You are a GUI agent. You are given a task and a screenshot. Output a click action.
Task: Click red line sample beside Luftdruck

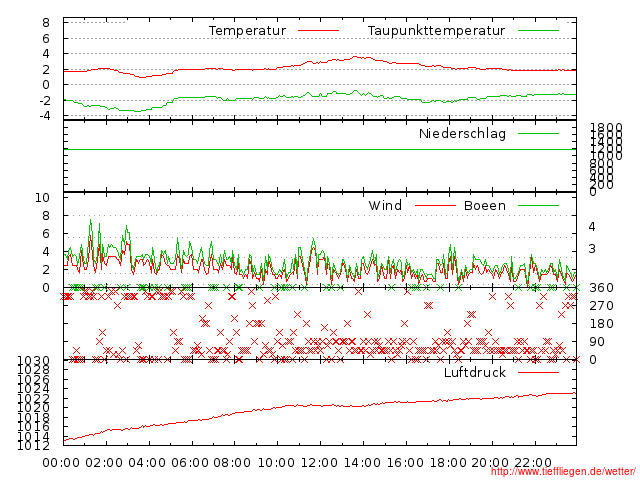tap(538, 372)
